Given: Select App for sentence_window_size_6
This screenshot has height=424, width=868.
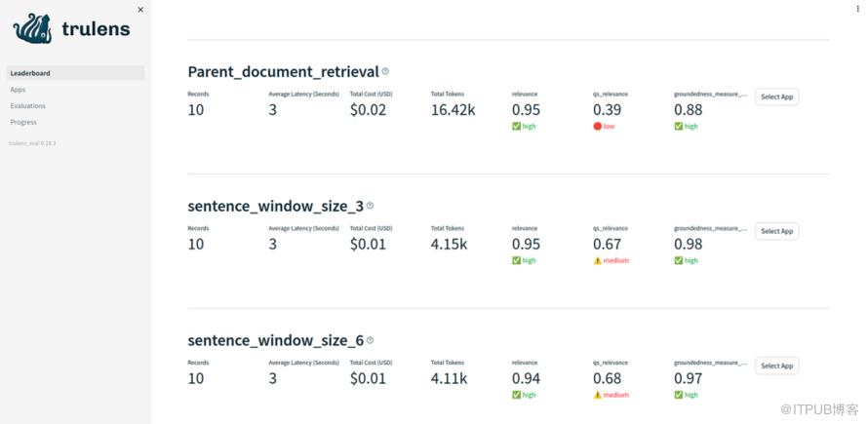Looking at the screenshot, I should click(x=776, y=366).
